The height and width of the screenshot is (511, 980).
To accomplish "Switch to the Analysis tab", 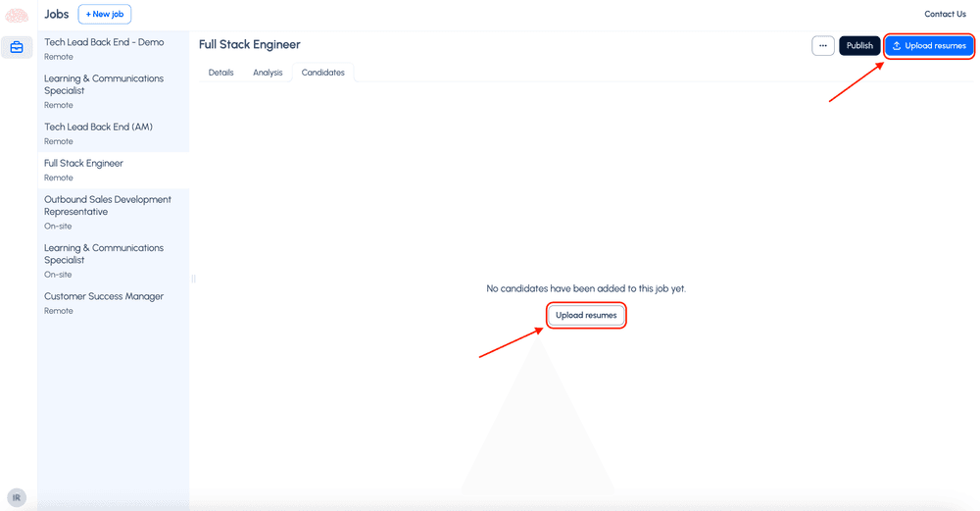I will 268,73.
